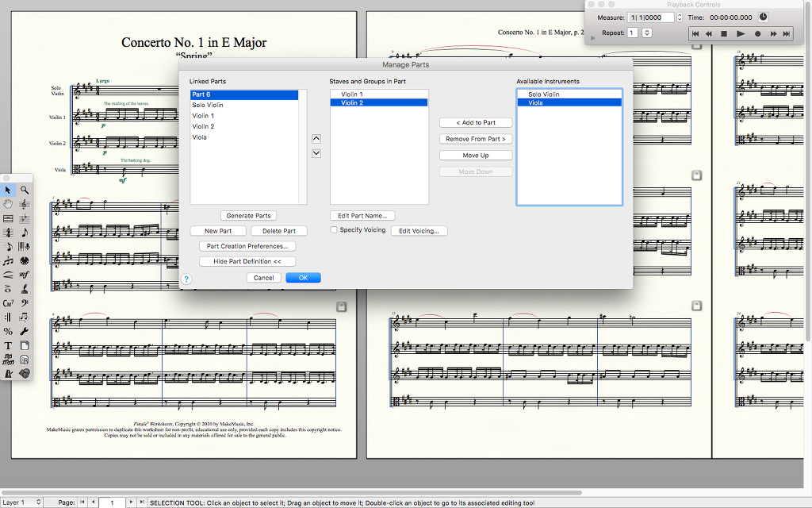Select the Special Tools wrench icon

click(x=25, y=331)
